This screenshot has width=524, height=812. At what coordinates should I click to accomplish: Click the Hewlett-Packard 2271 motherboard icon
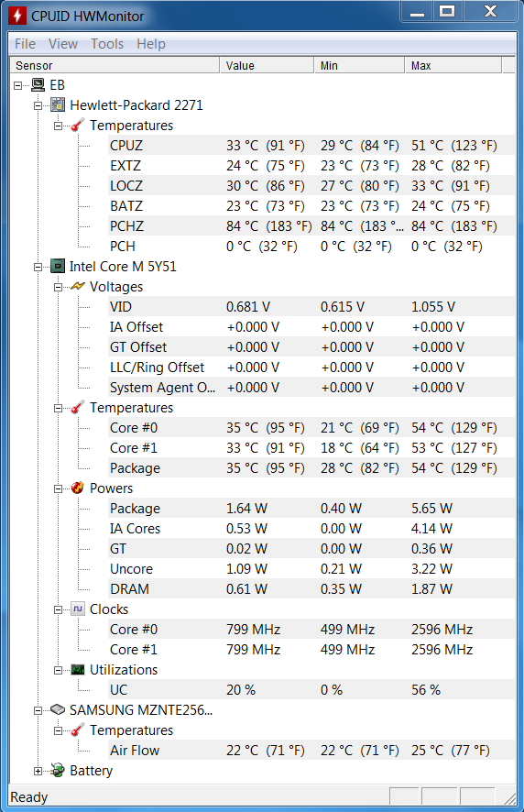pyautogui.click(x=58, y=104)
